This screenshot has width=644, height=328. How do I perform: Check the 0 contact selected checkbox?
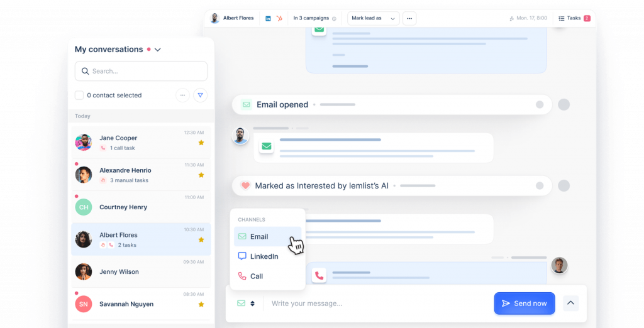click(x=79, y=96)
